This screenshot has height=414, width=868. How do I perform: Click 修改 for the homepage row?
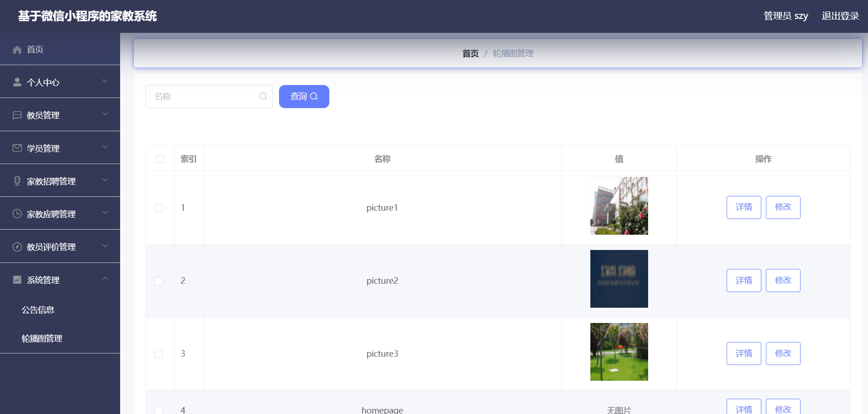coord(783,408)
